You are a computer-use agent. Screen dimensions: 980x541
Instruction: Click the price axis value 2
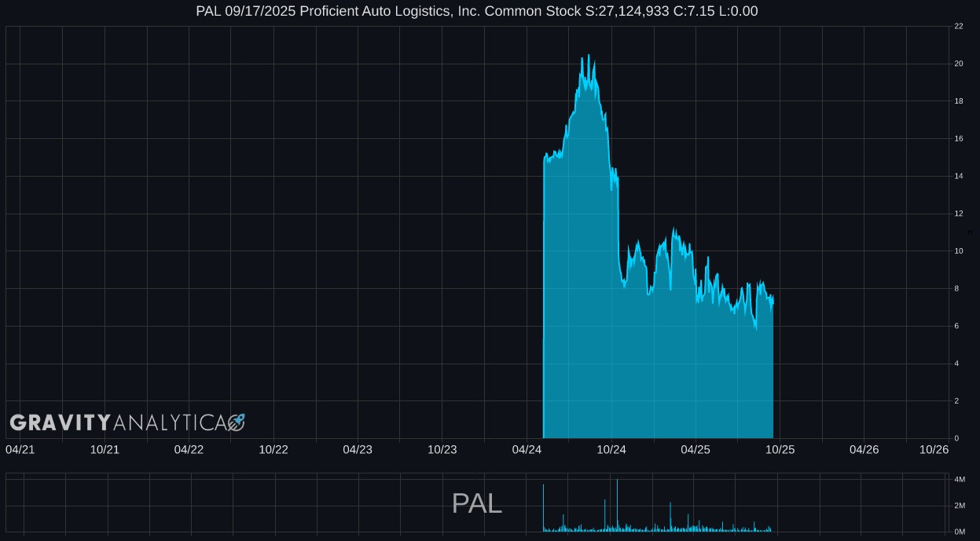pos(956,401)
